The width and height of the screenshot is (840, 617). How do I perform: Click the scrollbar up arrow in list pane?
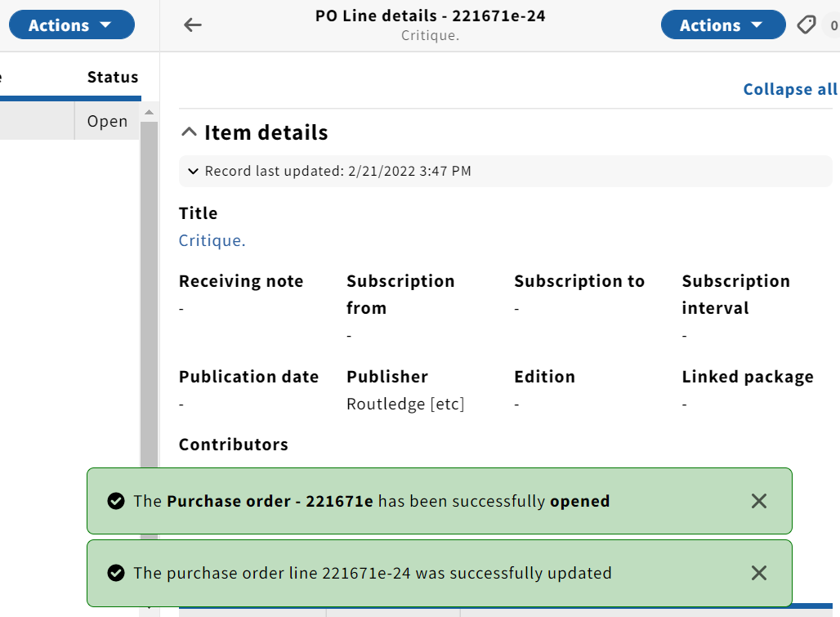coord(149,112)
